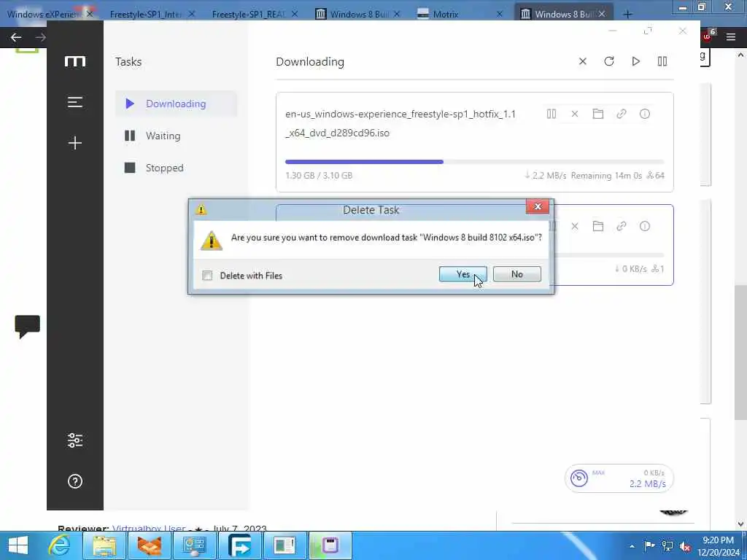Open folder of the second download task
This screenshot has height=560, width=747.
pos(598,226)
